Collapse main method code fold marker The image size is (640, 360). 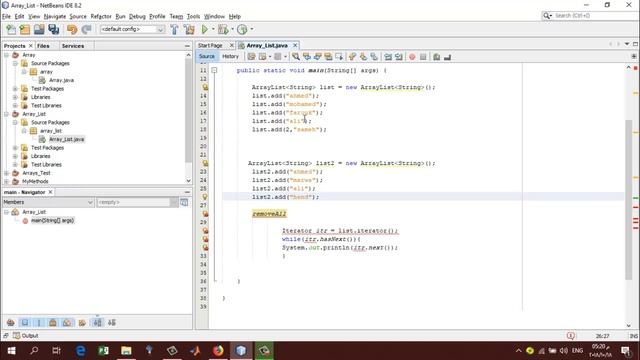point(214,70)
